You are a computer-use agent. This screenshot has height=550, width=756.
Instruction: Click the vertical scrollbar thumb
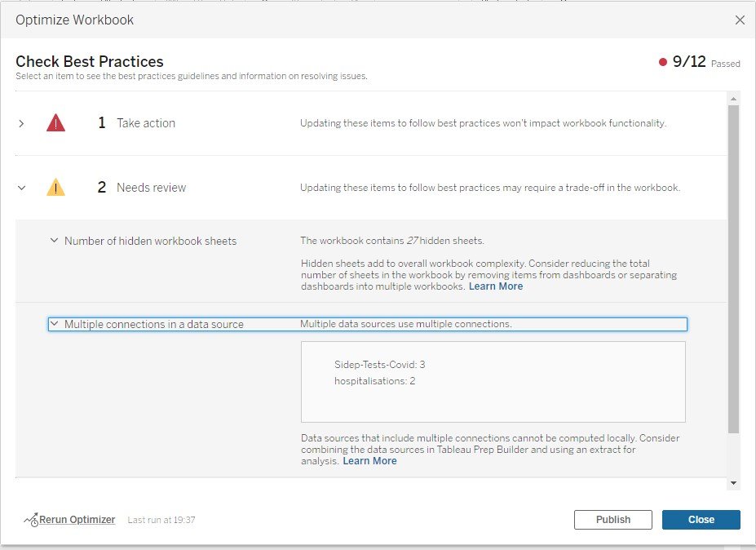[733, 268]
